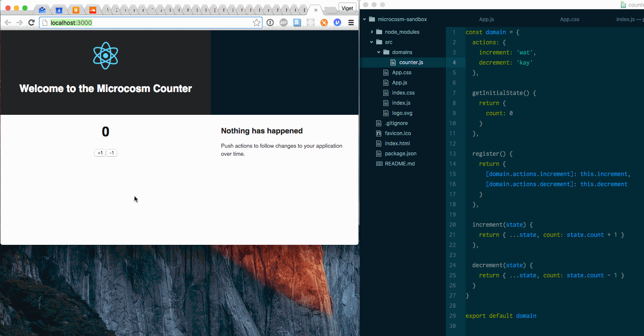Click the +1 increment button
The height and width of the screenshot is (336, 644).
coord(100,153)
